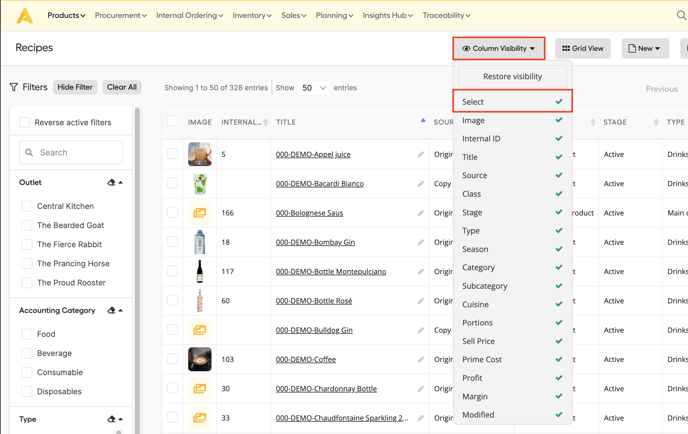Viewport: 688px width, 434px height.
Task: Open the 000-DEMO-Bombay Gin bottle thumbnail
Action: (200, 242)
